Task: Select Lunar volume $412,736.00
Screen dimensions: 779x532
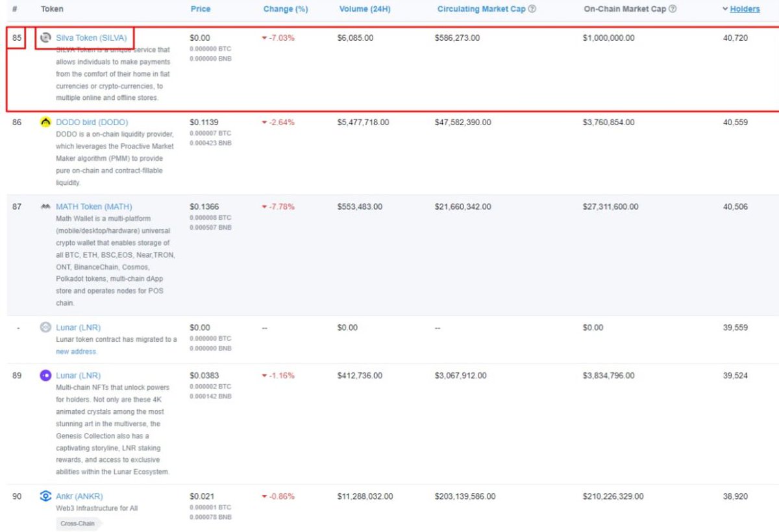Action: tap(360, 376)
